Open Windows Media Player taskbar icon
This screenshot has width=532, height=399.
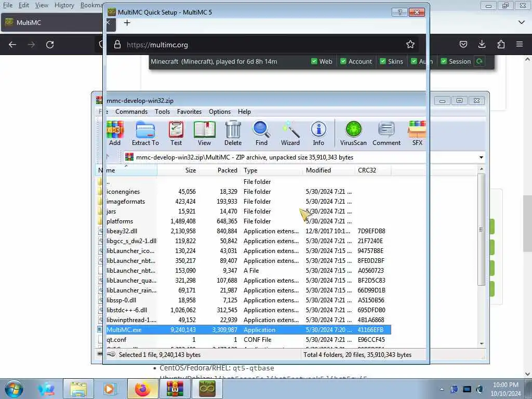(110, 389)
